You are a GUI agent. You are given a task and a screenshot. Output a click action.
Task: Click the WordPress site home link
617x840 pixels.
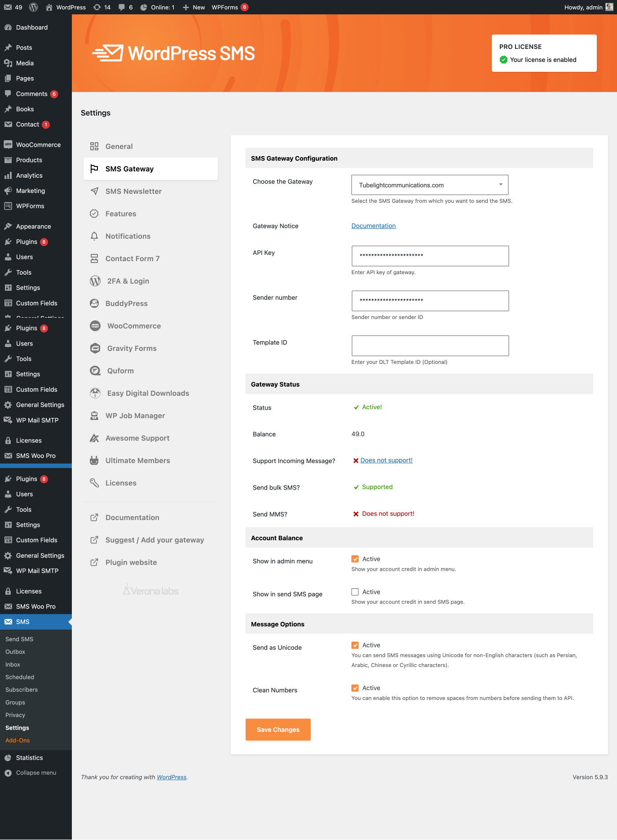pyautogui.click(x=66, y=7)
